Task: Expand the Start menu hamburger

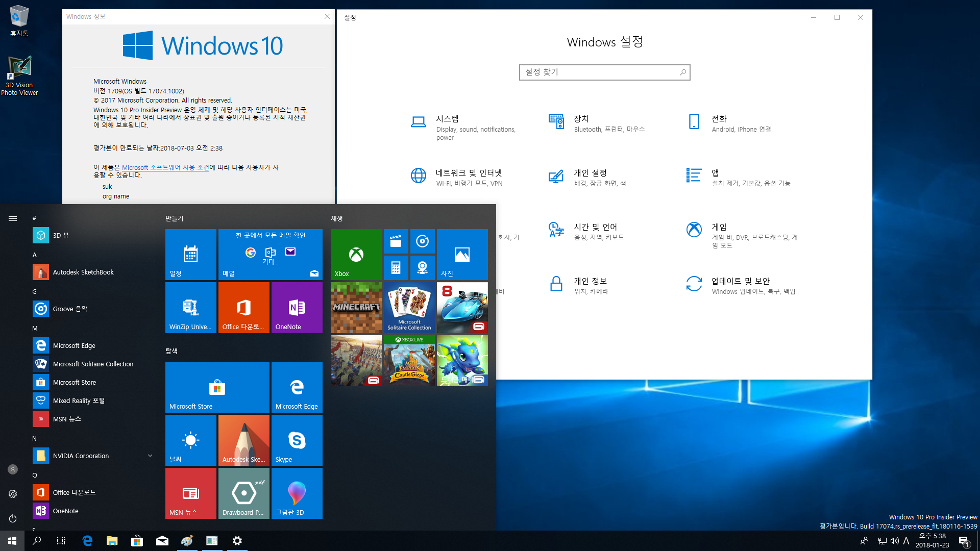Action: 13,218
